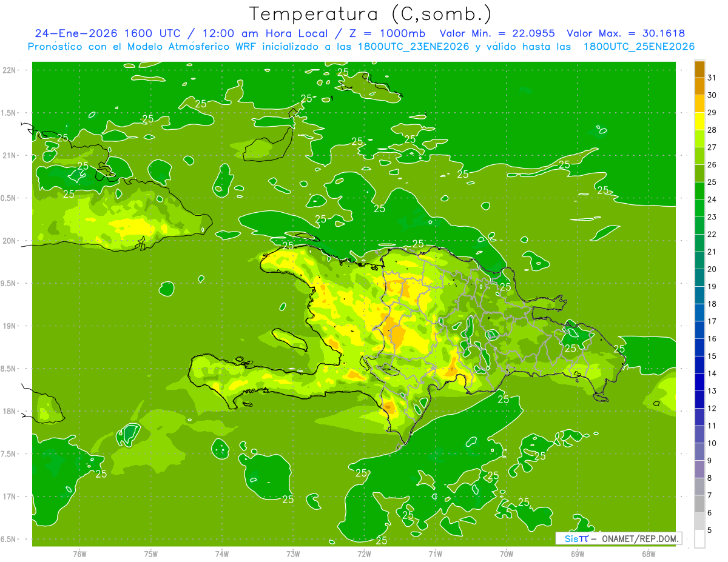Click the 68W longitude axis label
This screenshot has height=562, width=728.
(649, 554)
